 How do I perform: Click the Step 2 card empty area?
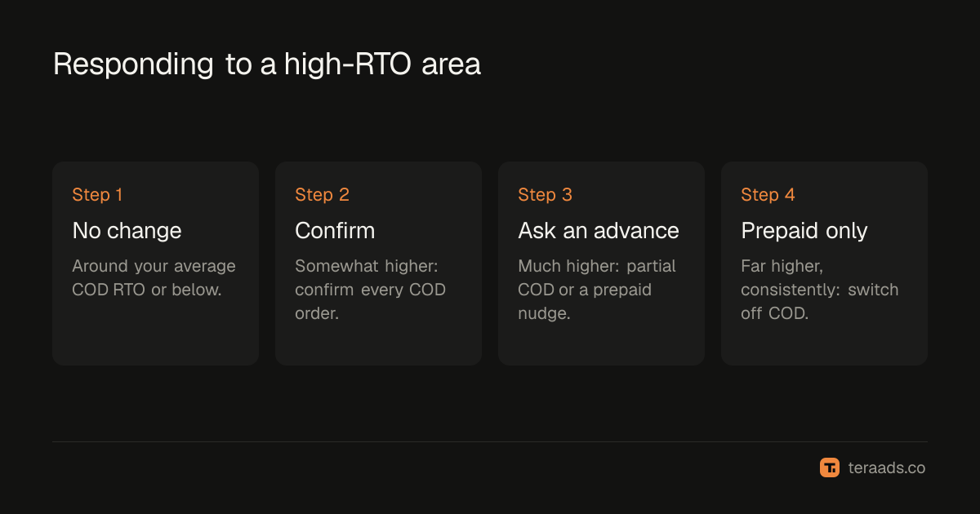(378, 344)
